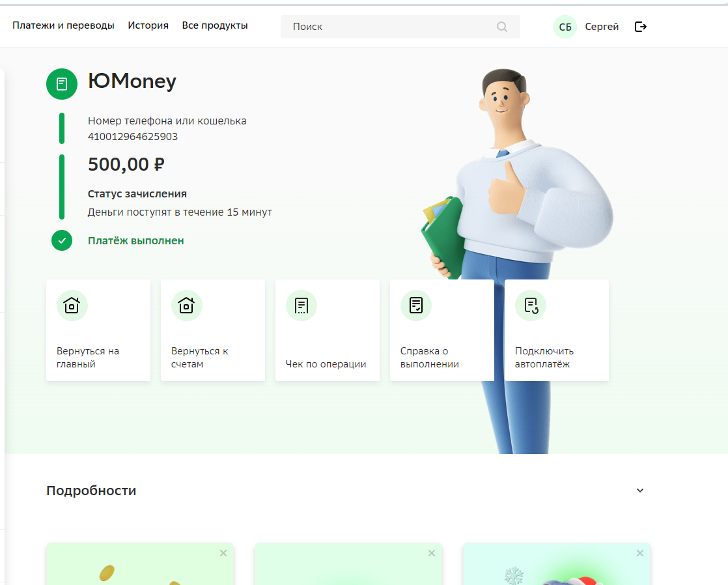The image size is (728, 585).
Task: Close the middle promo banner
Action: click(x=432, y=553)
